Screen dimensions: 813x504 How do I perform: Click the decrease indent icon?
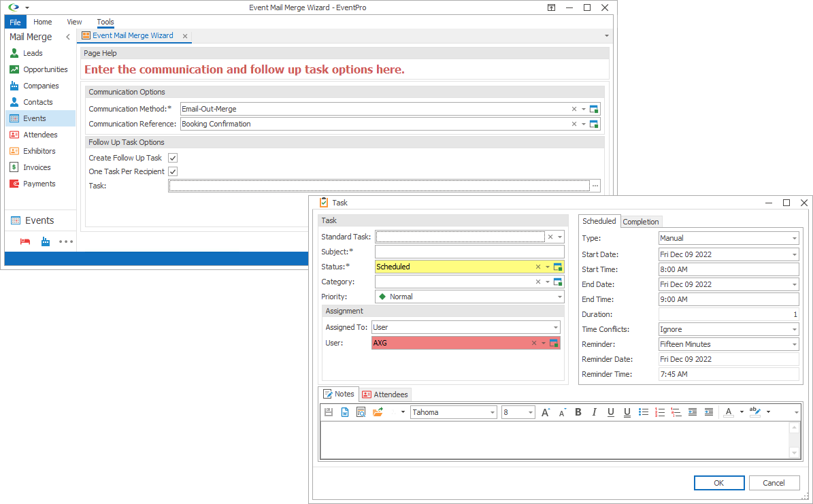pos(692,412)
